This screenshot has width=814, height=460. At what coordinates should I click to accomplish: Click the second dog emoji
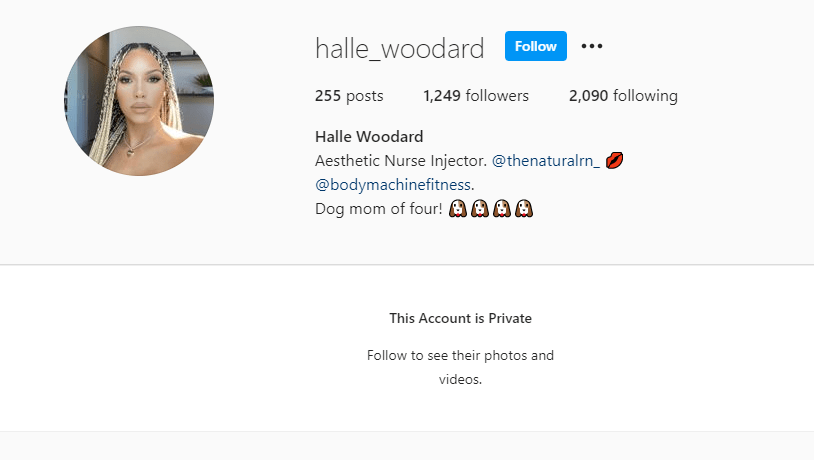point(480,209)
